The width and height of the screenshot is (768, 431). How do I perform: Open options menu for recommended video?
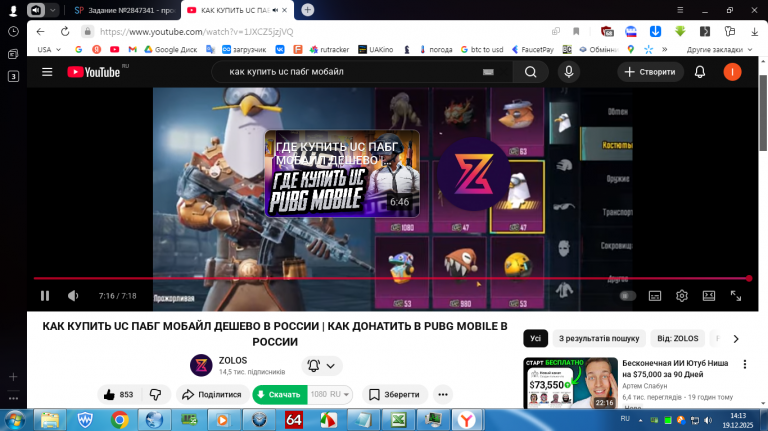coord(745,364)
